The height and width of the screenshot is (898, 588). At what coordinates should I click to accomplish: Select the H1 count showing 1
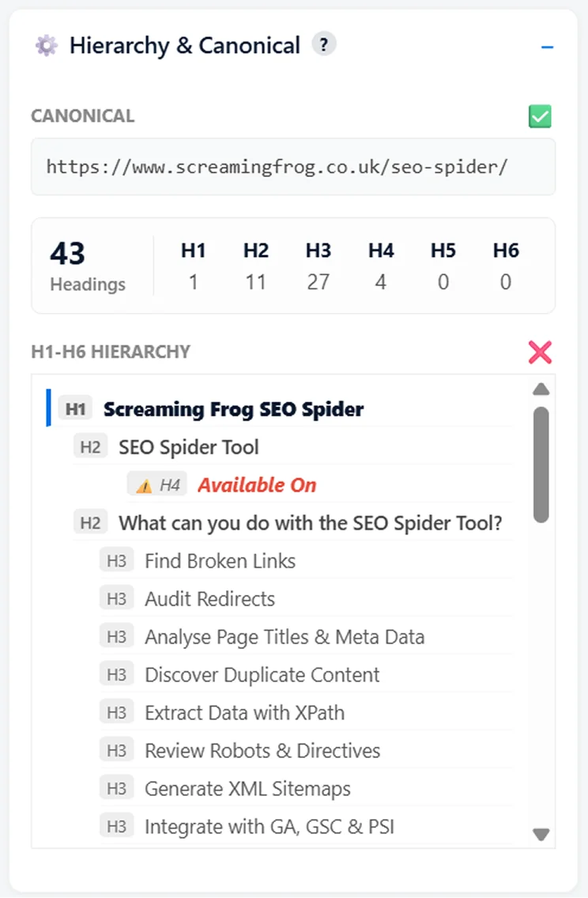click(193, 278)
